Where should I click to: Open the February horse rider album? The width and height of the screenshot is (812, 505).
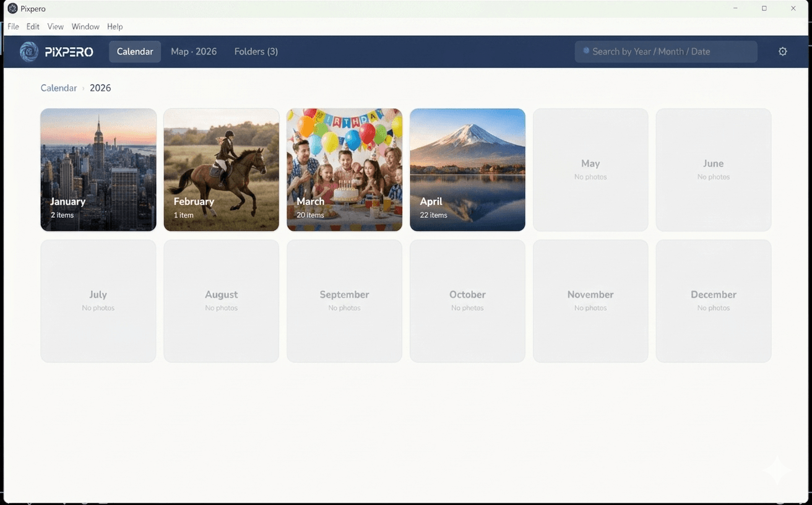(x=222, y=170)
